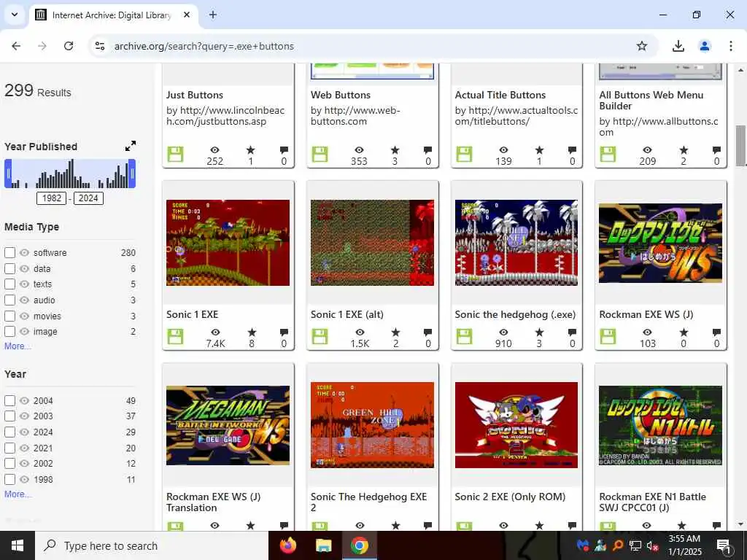The width and height of the screenshot is (747, 560).
Task: Check the data media type checkbox
Action: point(9,268)
